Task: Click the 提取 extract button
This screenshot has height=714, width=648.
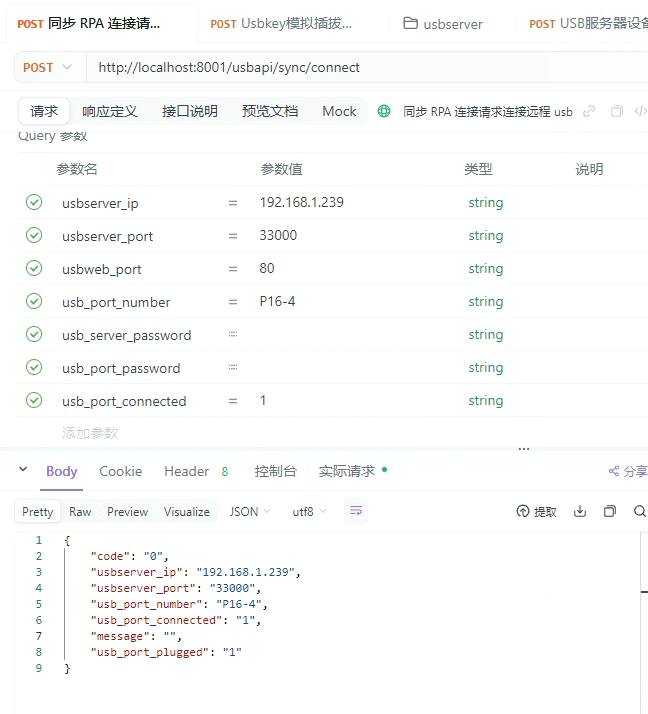Action: (x=537, y=511)
